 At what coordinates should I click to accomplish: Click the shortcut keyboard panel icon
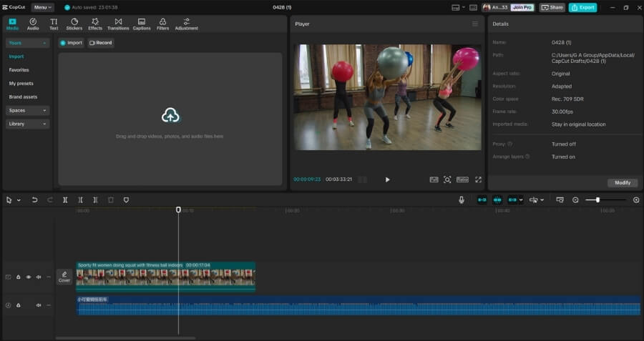tap(473, 7)
